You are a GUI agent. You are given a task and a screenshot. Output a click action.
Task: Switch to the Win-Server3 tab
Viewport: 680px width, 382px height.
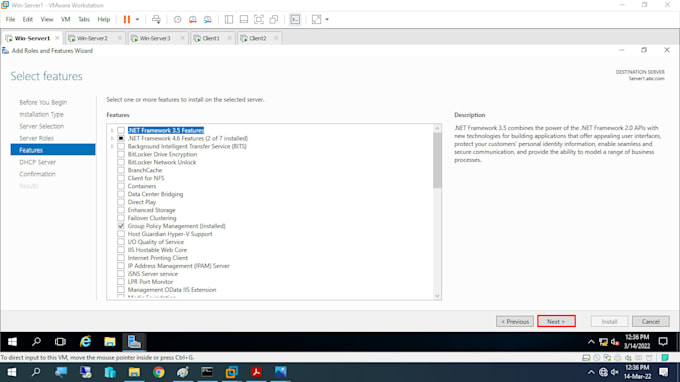(155, 38)
